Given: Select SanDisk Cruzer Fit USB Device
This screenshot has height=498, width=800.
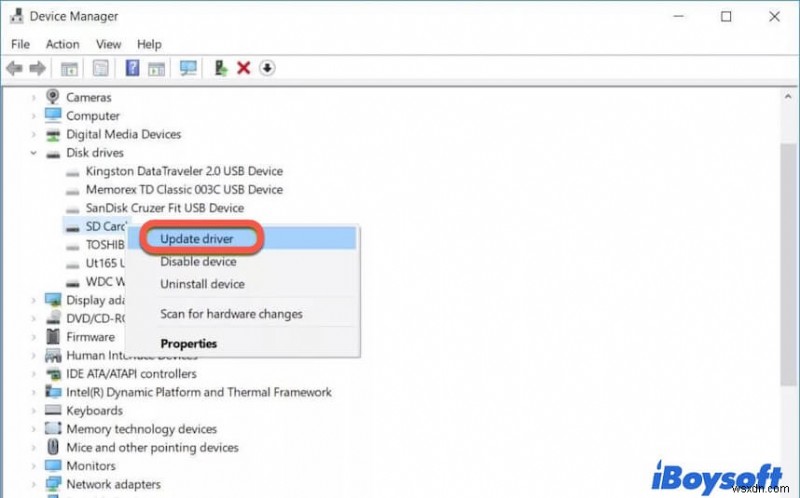Looking at the screenshot, I should [165, 208].
